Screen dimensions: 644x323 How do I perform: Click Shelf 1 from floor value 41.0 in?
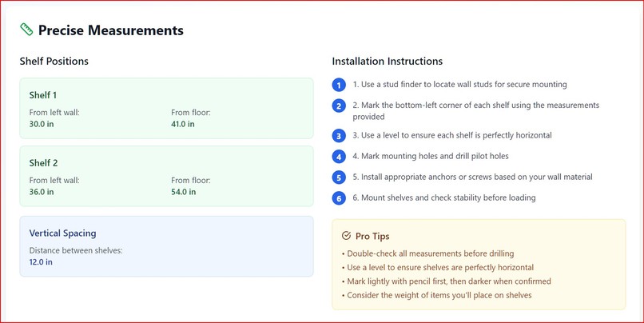pos(183,124)
